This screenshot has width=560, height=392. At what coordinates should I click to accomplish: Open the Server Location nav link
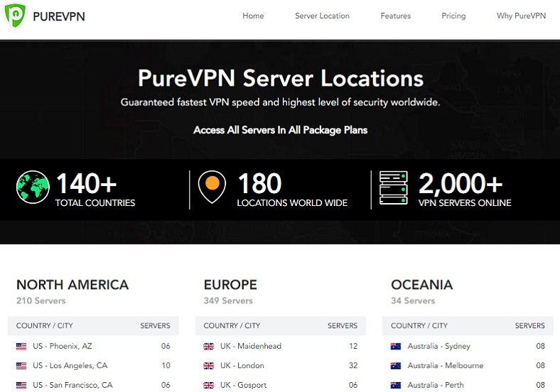[322, 16]
